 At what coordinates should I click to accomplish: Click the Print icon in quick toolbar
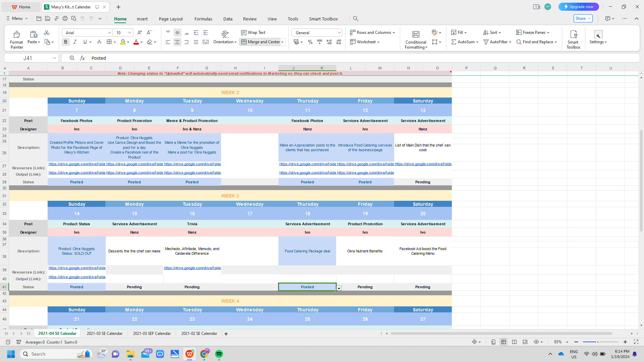[x=65, y=18]
